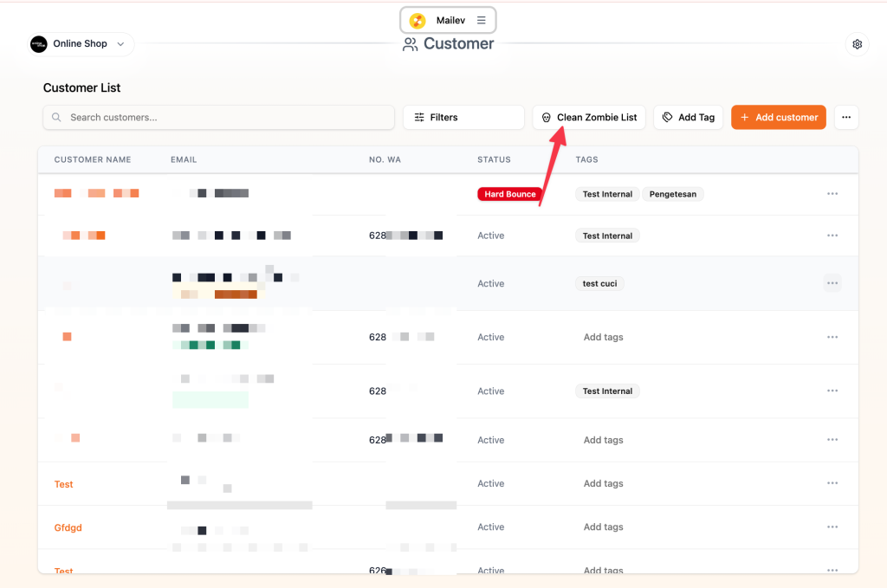This screenshot has height=588, width=887.
Task: Click the TAGS column header
Action: (x=586, y=159)
